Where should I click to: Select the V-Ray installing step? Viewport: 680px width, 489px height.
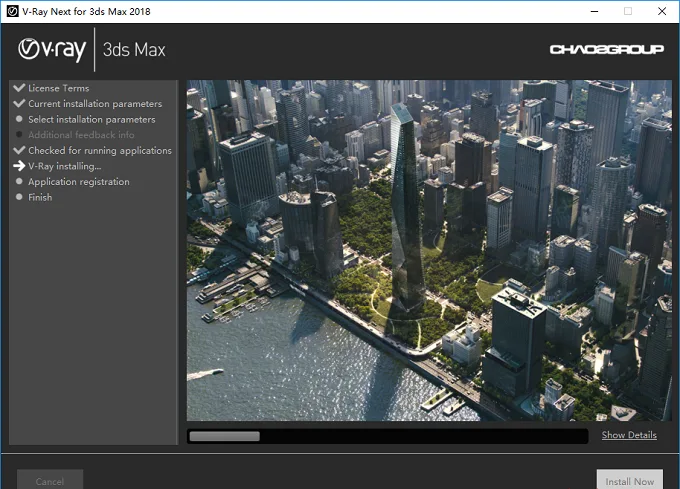65,166
